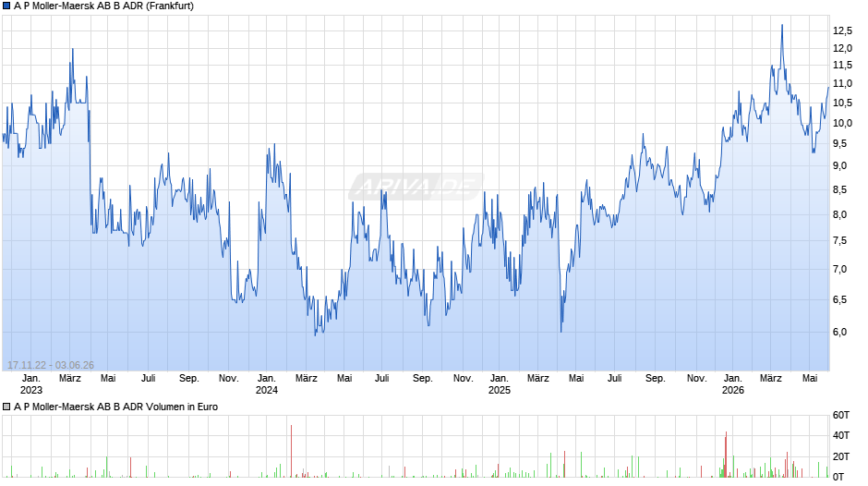Select the 'A P Moller-Maersk AB B ADR Volumen in Euro' heading
The width and height of the screenshot is (868, 486).
point(115,407)
